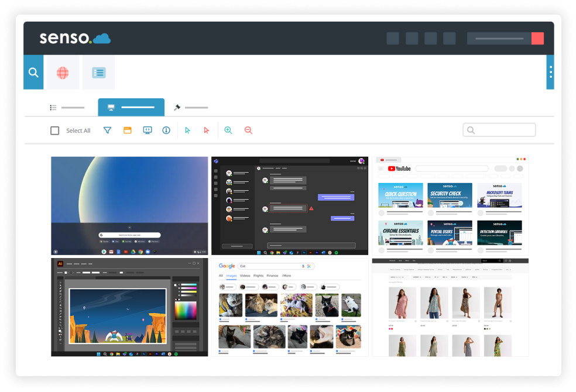576x392 pixels.
Task: Apply the filter icon in the toolbar
Action: (x=107, y=130)
